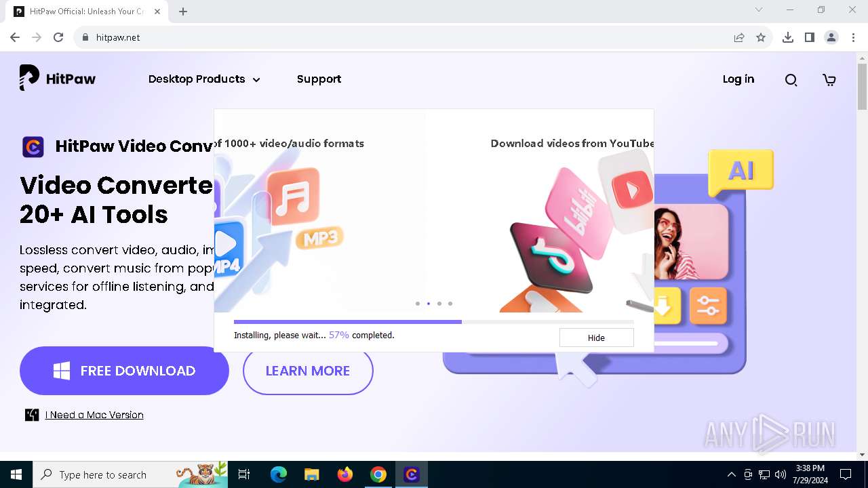Click the "Download videos from YouTube" slide title
This screenshot has width=868, height=488.
[572, 144]
